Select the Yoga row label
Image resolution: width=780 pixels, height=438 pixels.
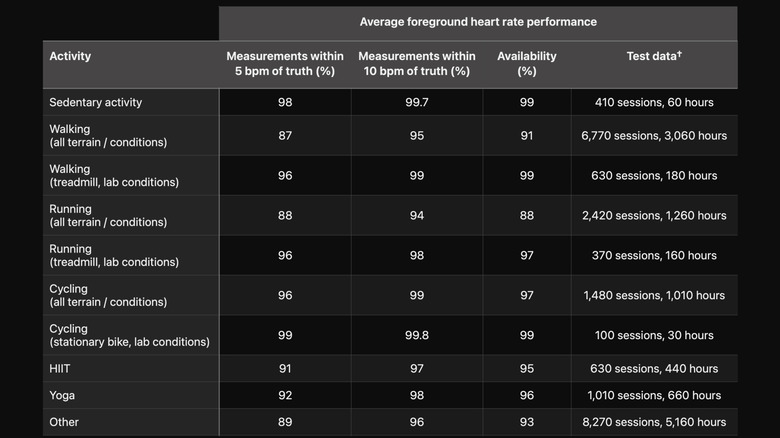click(x=63, y=396)
